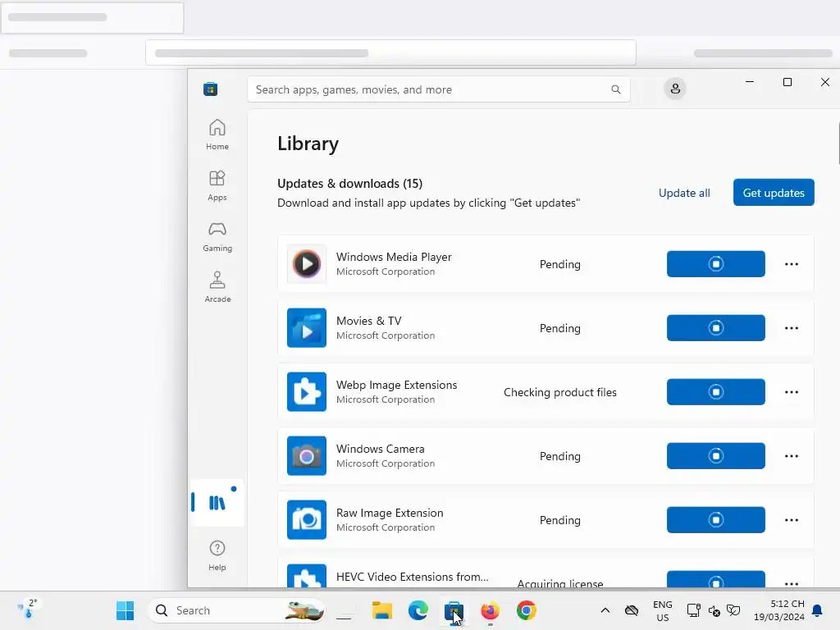Screen dimensions: 840x630
Task: Open the Home section in sidebar
Action: pyautogui.click(x=217, y=135)
